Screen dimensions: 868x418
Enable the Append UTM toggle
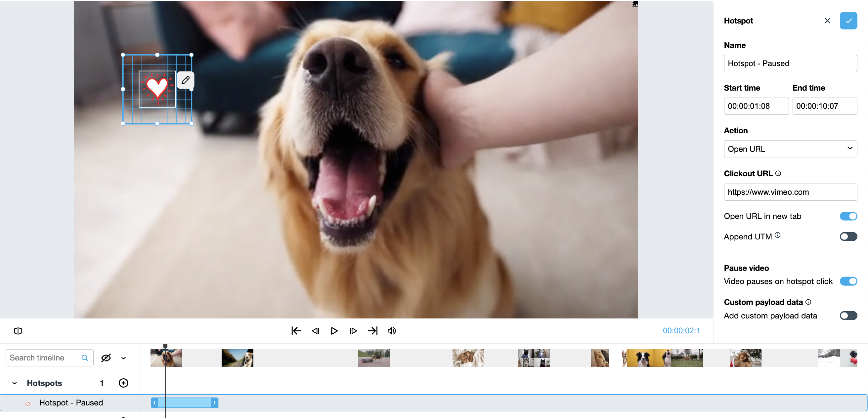(x=848, y=236)
